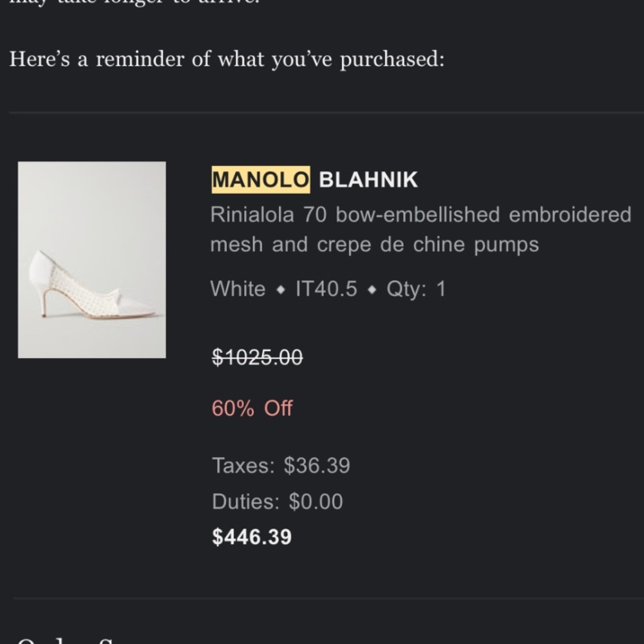
Task: Click 'Here's a reminder of what you've purchased' text
Action: 227,59
